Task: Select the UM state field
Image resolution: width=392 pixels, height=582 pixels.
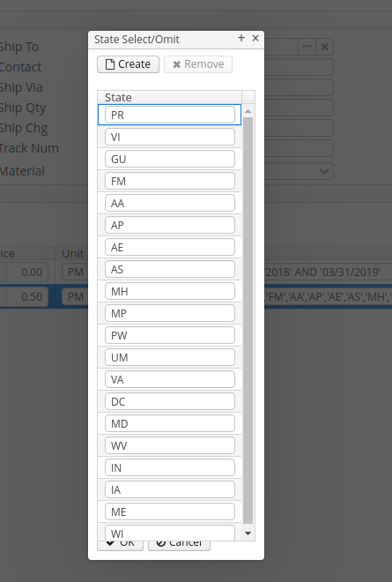Action: [x=170, y=357]
